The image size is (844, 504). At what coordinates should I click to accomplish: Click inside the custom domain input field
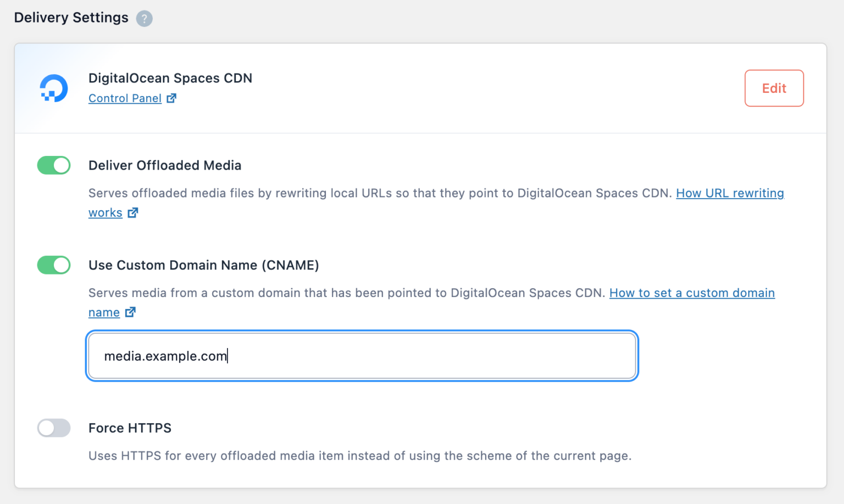click(362, 356)
